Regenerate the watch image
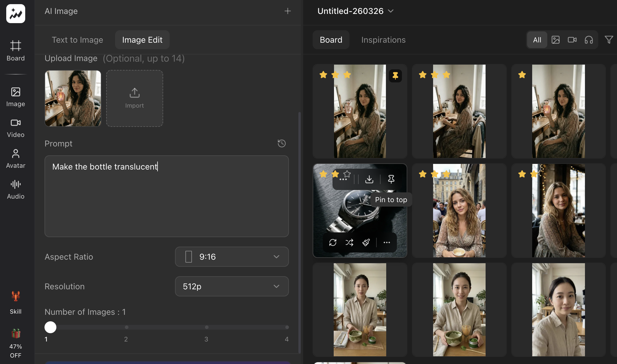The image size is (617, 364). point(333,242)
